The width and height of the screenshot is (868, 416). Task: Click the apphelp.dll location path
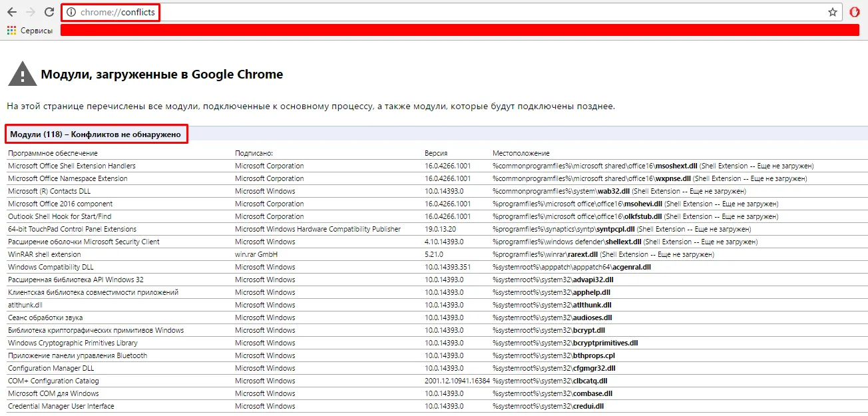(x=551, y=292)
